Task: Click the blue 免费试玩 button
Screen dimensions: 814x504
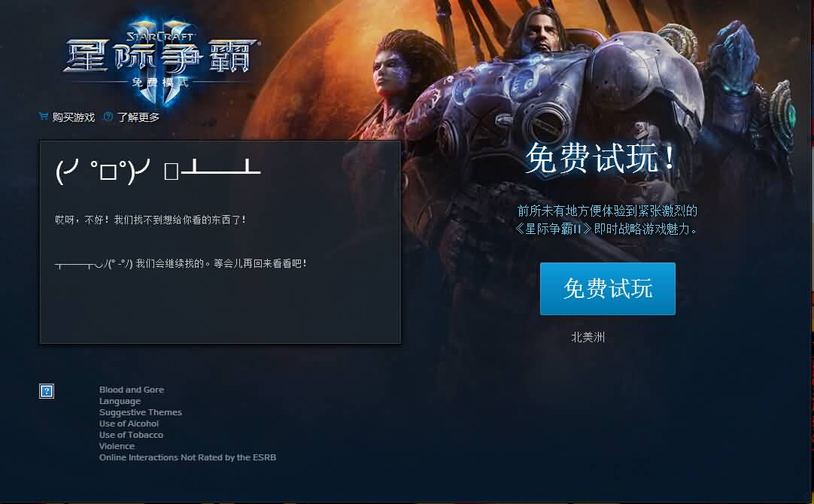Action: click(x=607, y=289)
